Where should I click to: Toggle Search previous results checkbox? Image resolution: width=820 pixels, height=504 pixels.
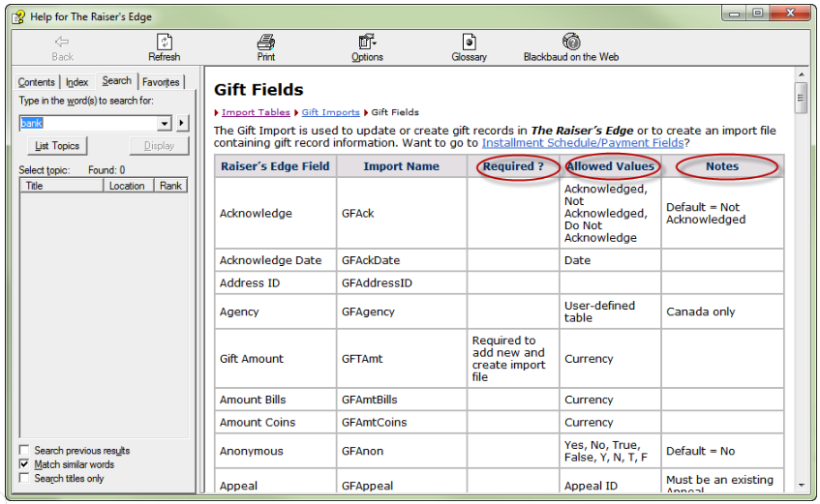pos(24,450)
